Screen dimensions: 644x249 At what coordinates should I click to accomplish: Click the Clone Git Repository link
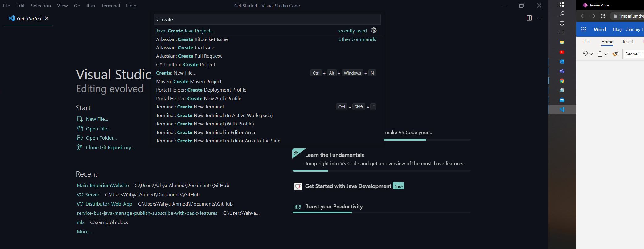tap(110, 147)
